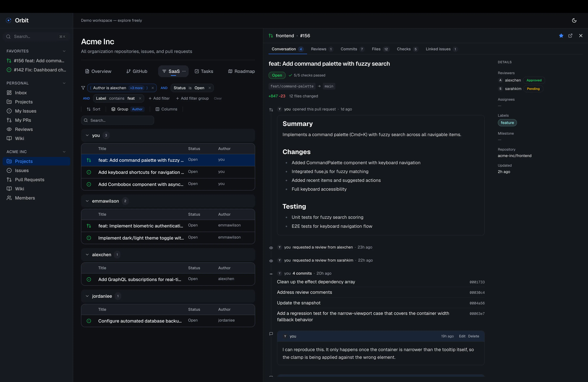The image size is (588, 382).
Task: Collapse the alexchen group
Action: 87,255
